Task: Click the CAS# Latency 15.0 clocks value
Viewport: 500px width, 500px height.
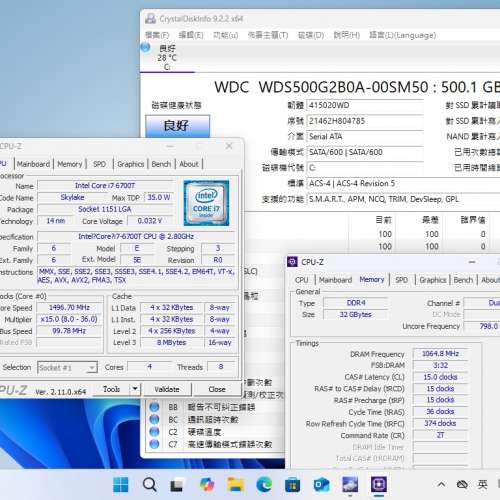Action: [440, 377]
